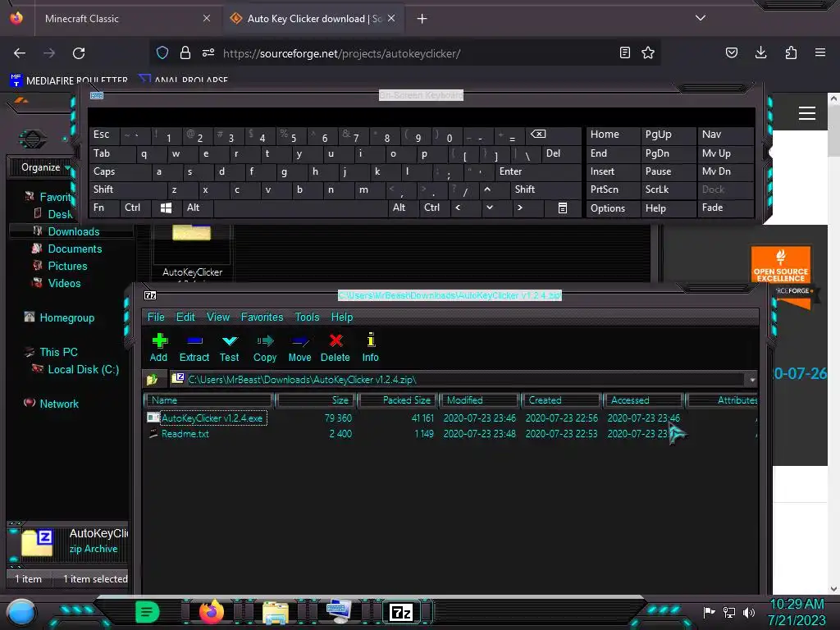The width and height of the screenshot is (840, 630).
Task: Open the Help menu in 7-Zip
Action: pos(342,317)
